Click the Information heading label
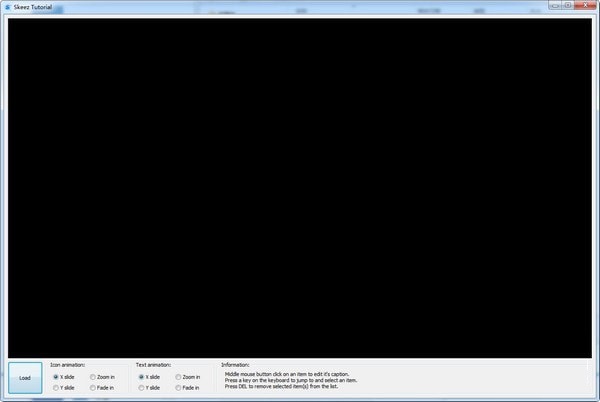This screenshot has width=600, height=402. [x=236, y=365]
